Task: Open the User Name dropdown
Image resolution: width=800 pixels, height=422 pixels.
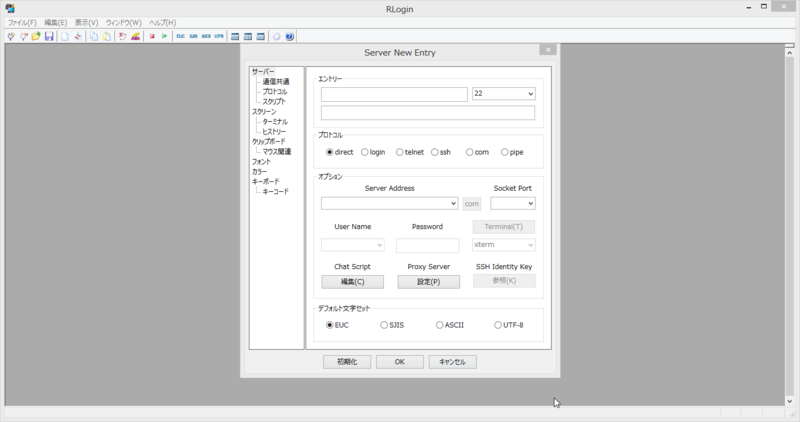Action: (380, 245)
